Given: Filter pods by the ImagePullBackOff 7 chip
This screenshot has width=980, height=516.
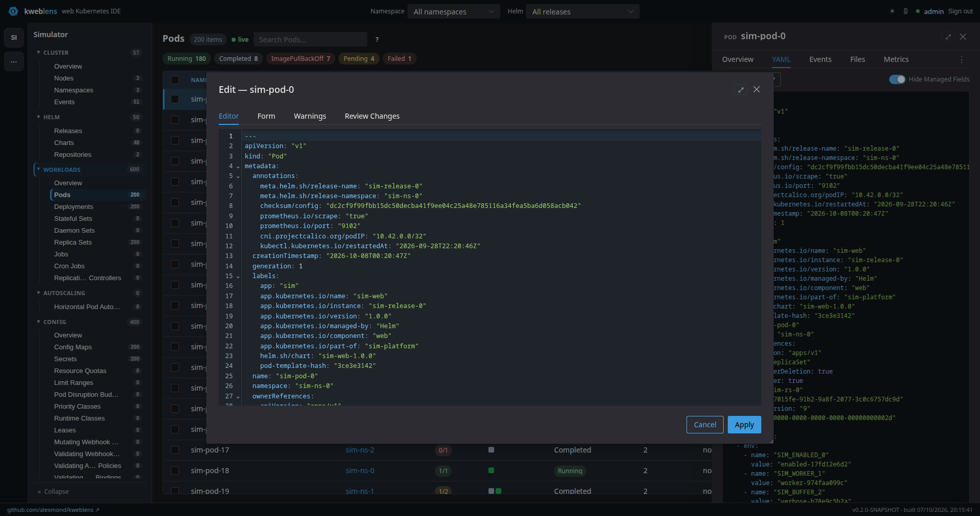Looking at the screenshot, I should pyautogui.click(x=301, y=59).
